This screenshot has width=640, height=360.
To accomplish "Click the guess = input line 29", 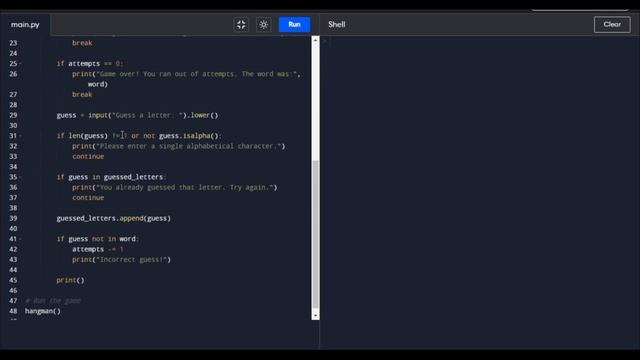I will (137, 115).
